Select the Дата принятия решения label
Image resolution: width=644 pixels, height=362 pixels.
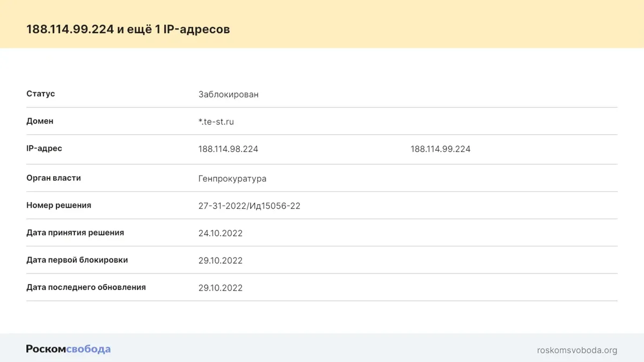pos(75,233)
